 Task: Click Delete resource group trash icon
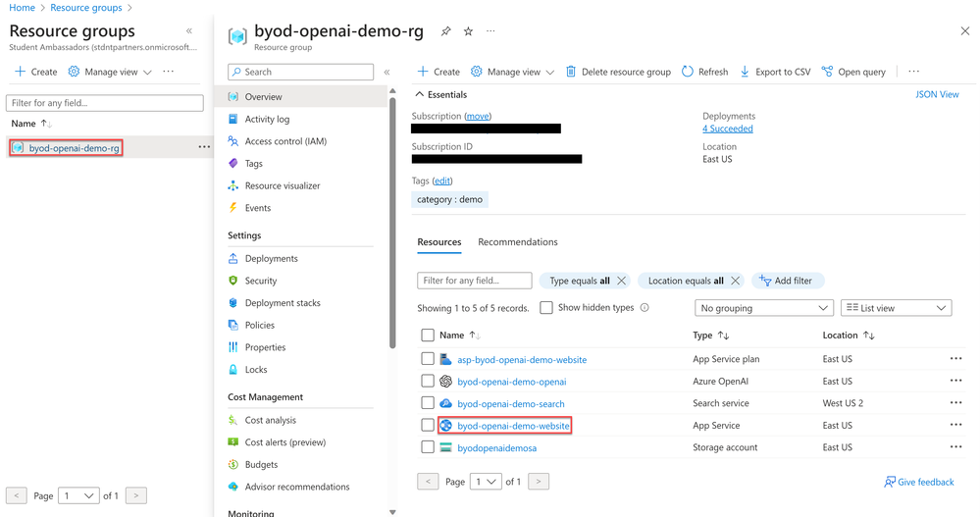pos(571,72)
